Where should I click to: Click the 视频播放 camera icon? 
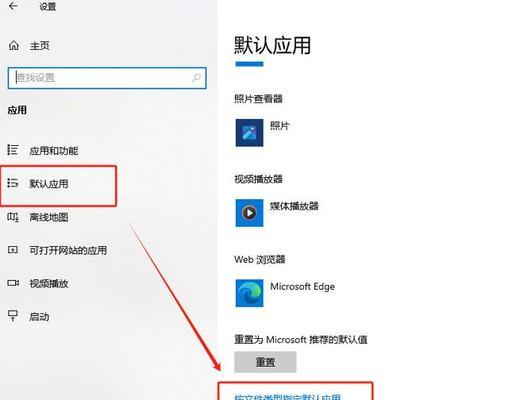(13, 283)
